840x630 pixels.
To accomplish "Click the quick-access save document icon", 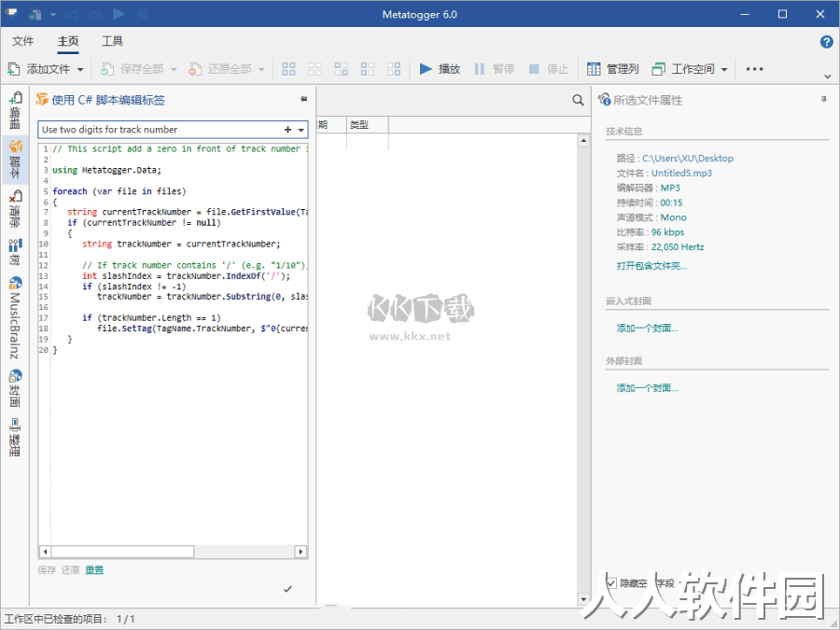I will pos(35,14).
